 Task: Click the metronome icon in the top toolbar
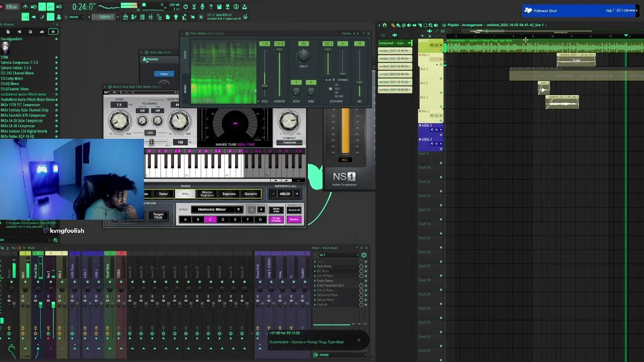(x=25, y=7)
